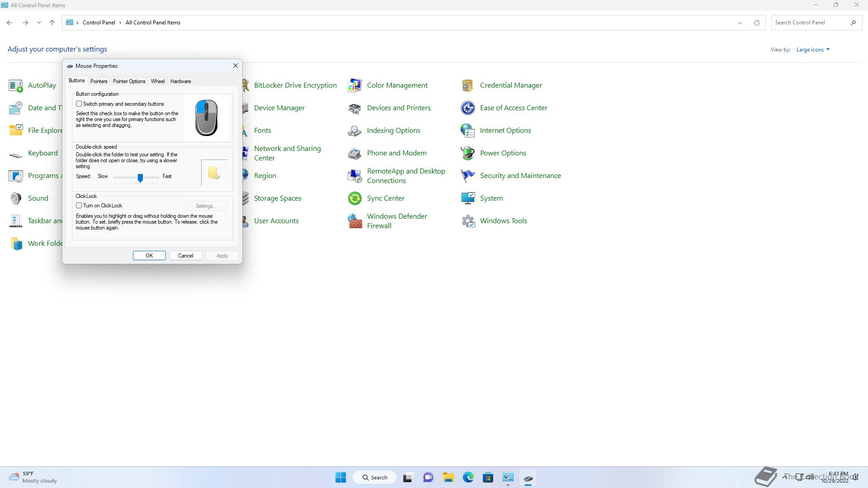The height and width of the screenshot is (488, 868).
Task: Click the Windows Start button
Action: [340, 478]
